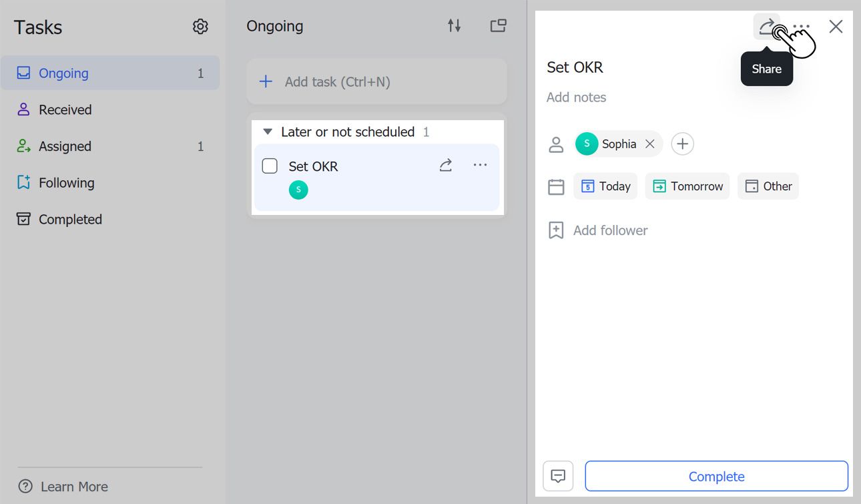Click the Share icon in task detail panel
The image size is (861, 504).
pyautogui.click(x=767, y=27)
